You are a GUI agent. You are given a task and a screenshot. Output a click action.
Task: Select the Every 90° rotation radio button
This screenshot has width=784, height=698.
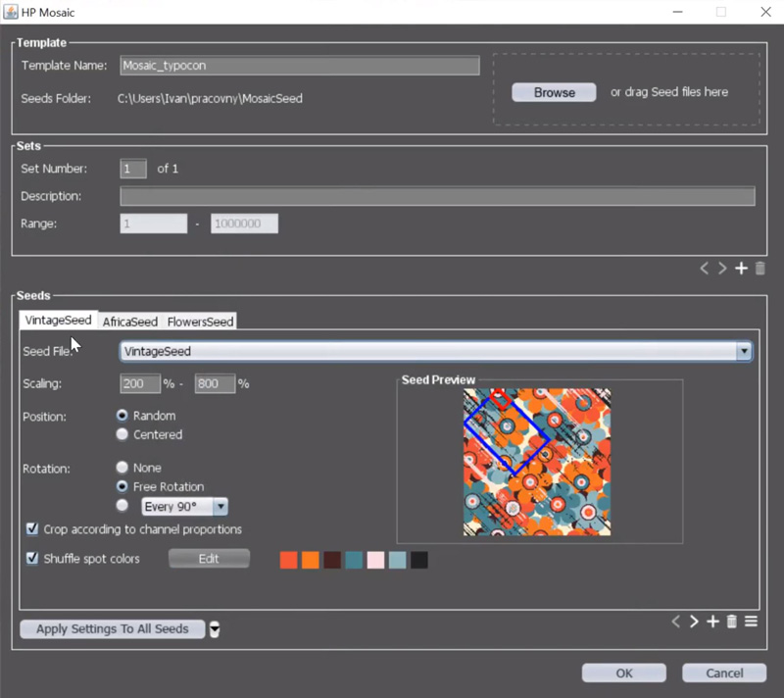[x=122, y=506]
